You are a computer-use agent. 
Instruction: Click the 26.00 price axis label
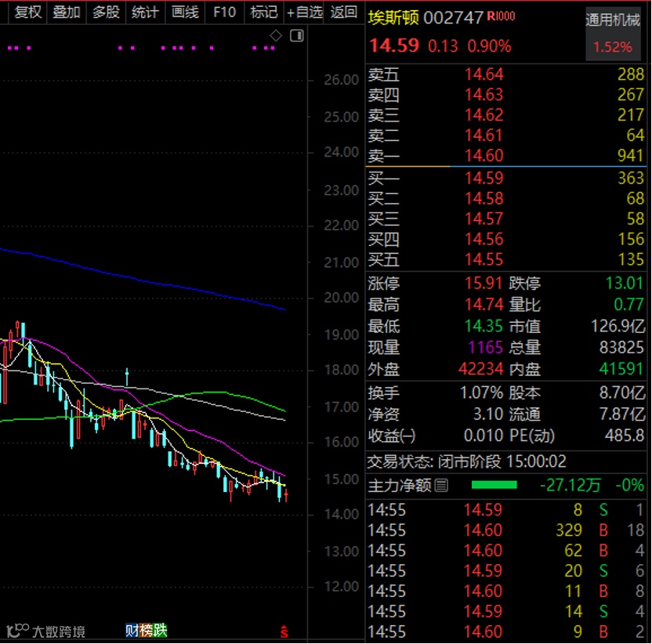click(342, 80)
